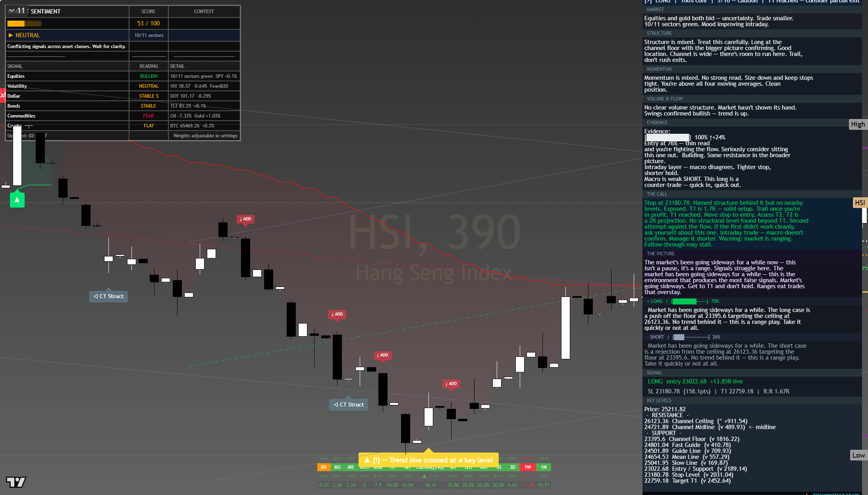The height and width of the screenshot is (495, 868).
Task: Click the 22759.18 Target T1 level
Action: [x=687, y=481]
